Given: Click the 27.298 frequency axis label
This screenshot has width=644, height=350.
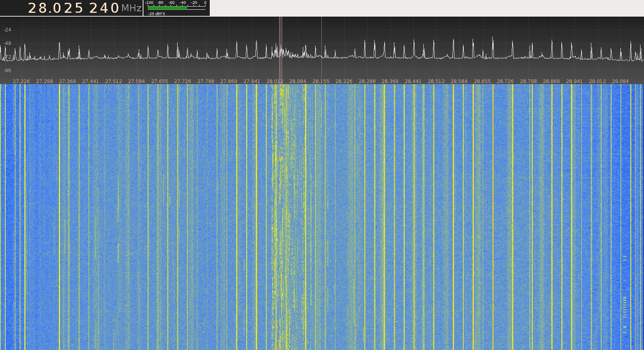Looking at the screenshot, I should click(x=45, y=81).
